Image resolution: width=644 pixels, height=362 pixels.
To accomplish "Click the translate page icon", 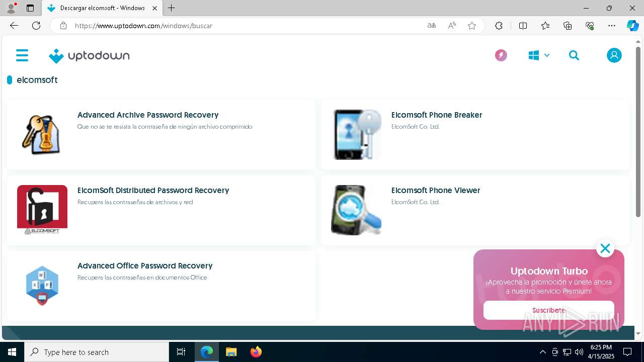I will tap(432, 26).
